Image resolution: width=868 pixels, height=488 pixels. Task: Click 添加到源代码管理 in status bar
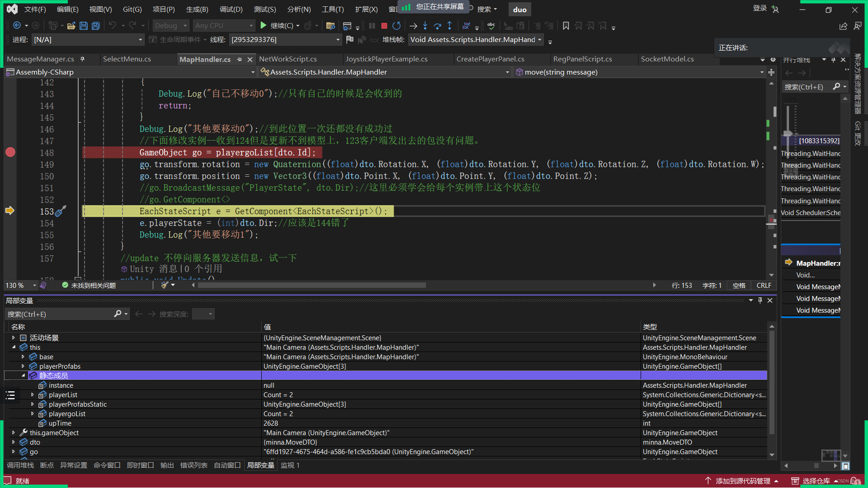click(742, 481)
